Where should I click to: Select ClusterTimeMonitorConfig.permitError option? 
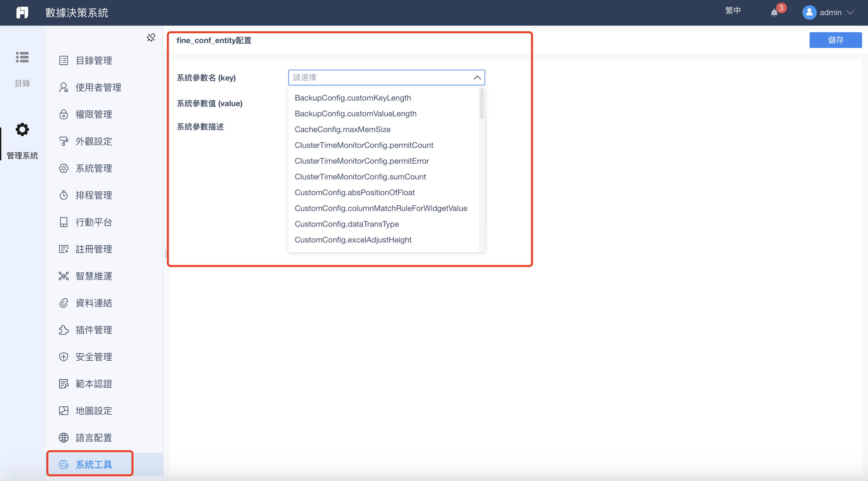(383, 161)
